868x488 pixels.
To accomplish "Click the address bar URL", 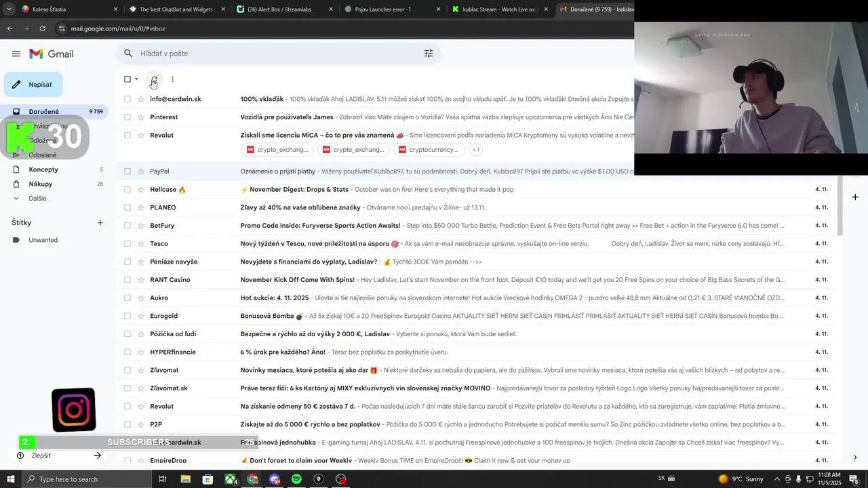I will click(118, 28).
